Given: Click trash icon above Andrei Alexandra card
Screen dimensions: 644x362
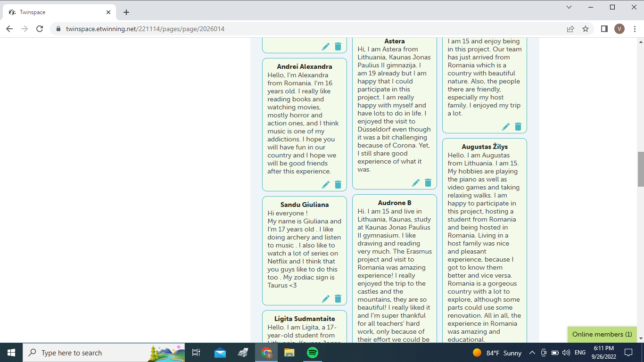Looking at the screenshot, I should click(338, 46).
